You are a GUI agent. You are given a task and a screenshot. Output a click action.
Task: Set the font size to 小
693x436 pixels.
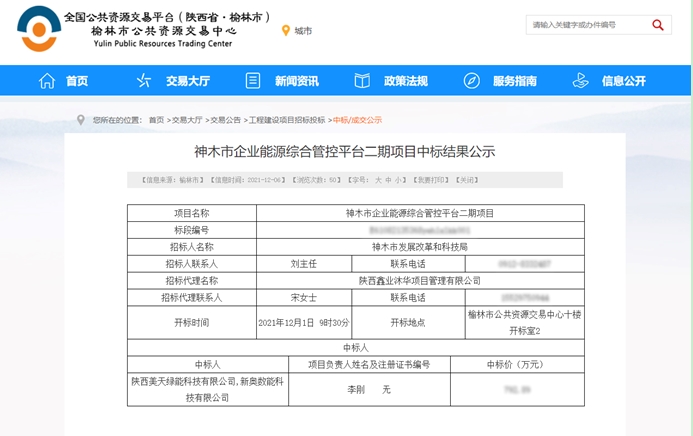coord(398,180)
